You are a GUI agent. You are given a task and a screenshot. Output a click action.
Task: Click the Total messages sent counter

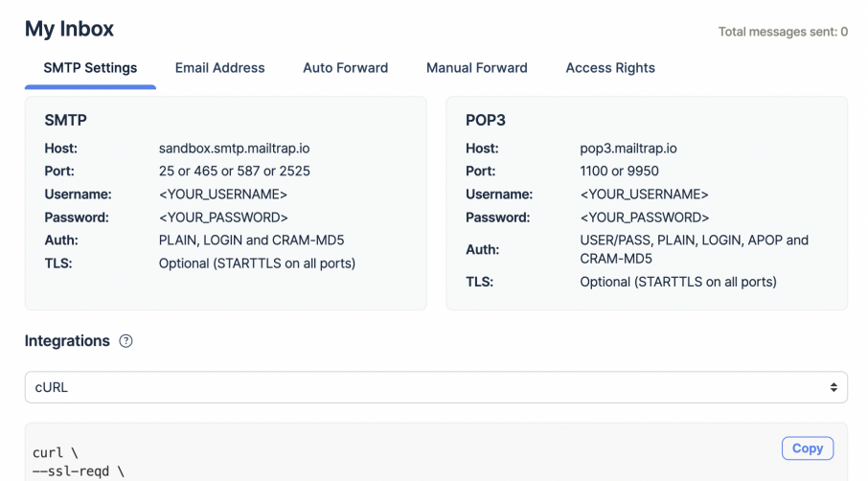click(x=782, y=32)
